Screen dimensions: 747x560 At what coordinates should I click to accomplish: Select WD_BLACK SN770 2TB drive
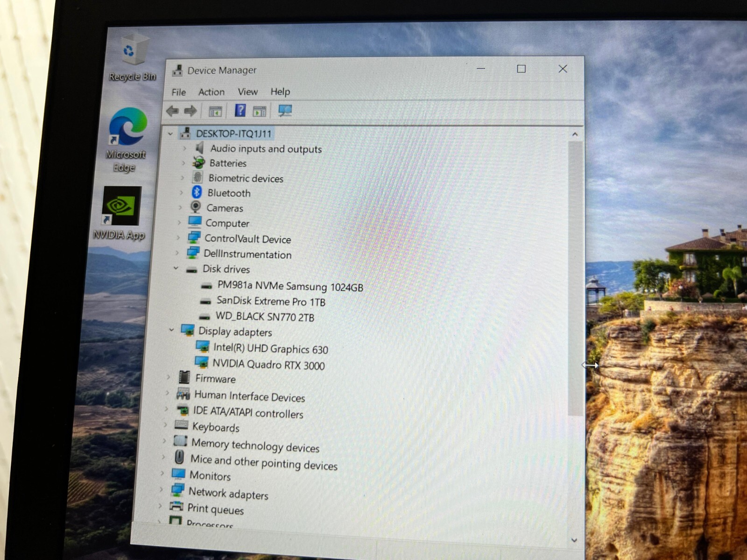(265, 316)
